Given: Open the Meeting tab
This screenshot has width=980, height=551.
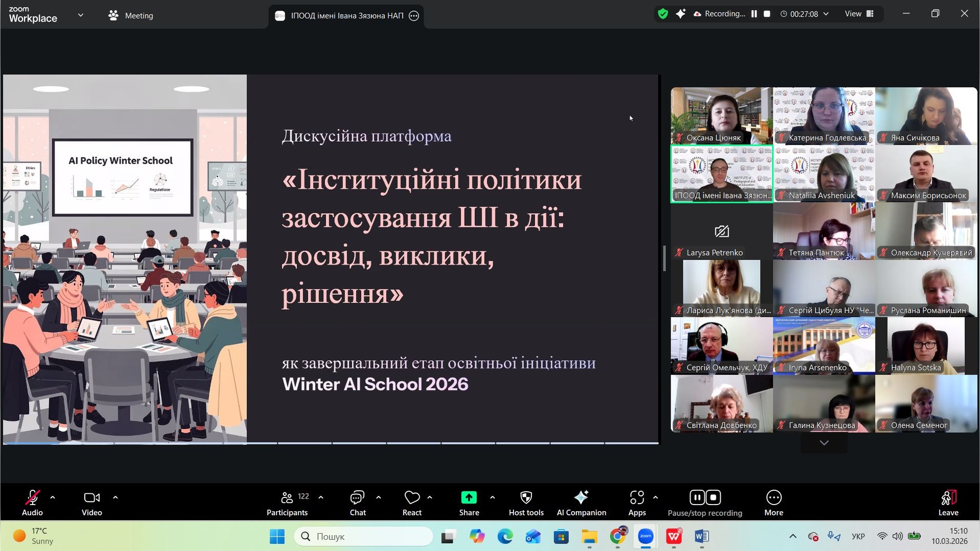Looking at the screenshot, I should [x=131, y=15].
